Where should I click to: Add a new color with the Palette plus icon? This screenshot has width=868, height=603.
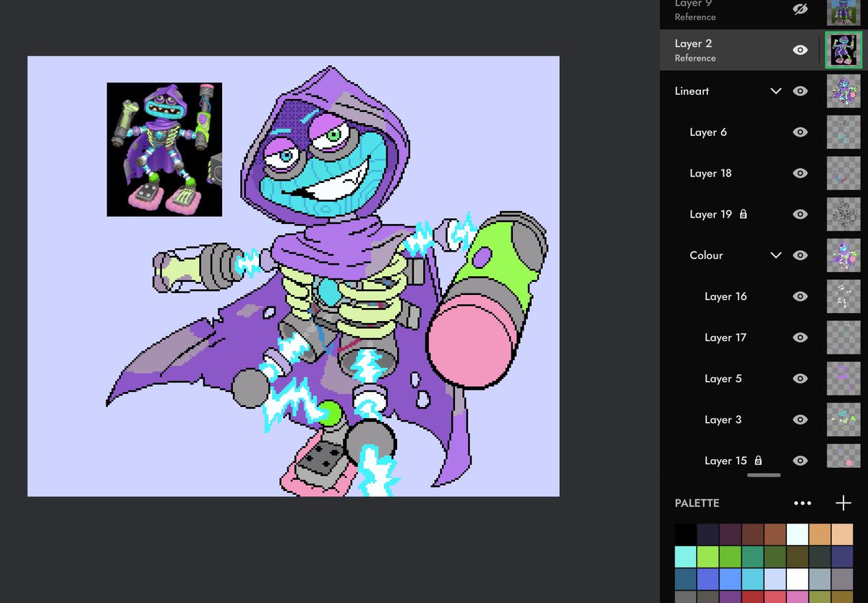point(843,502)
